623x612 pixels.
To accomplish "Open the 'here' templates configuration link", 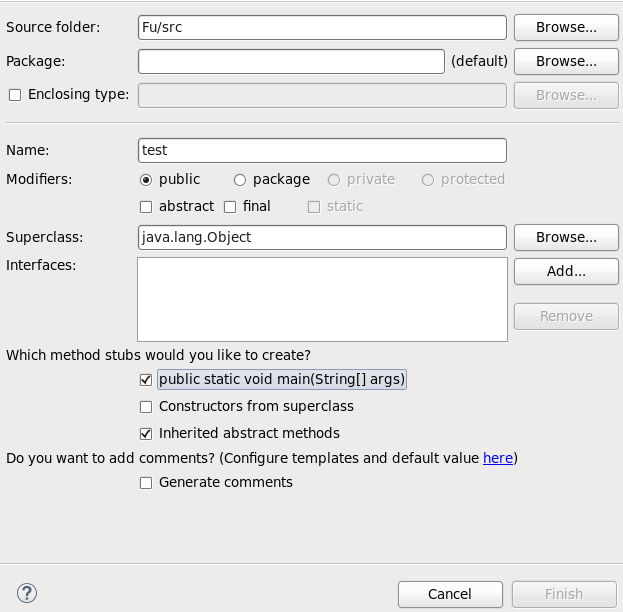I will (x=498, y=458).
